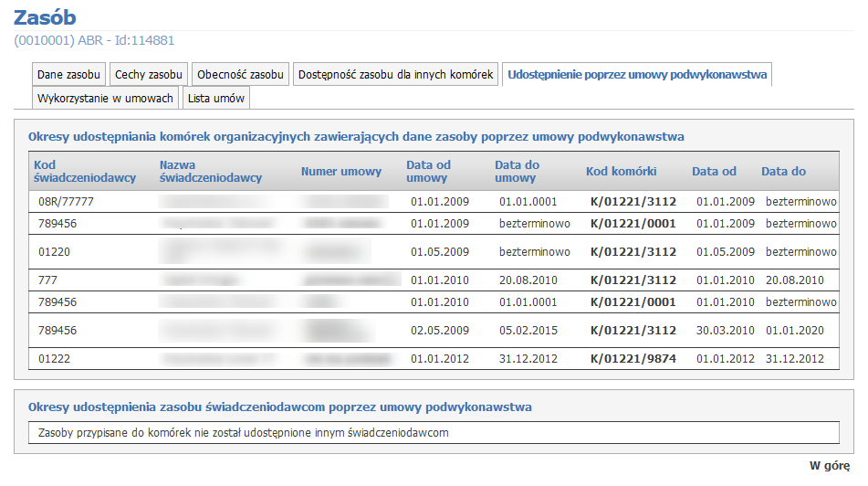Click cell code K/01221/9874
This screenshot has width=868, height=486.
click(633, 359)
